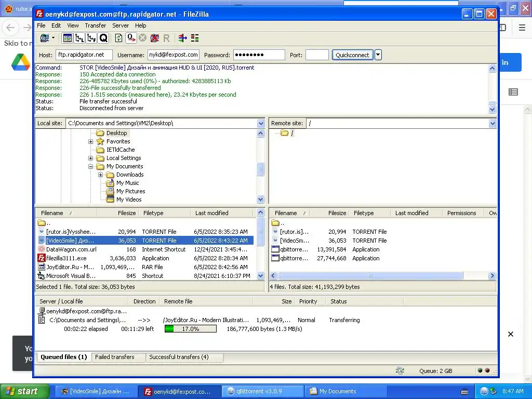Disconnect from the current server
Screen dimensions: 532x399
click(155, 38)
